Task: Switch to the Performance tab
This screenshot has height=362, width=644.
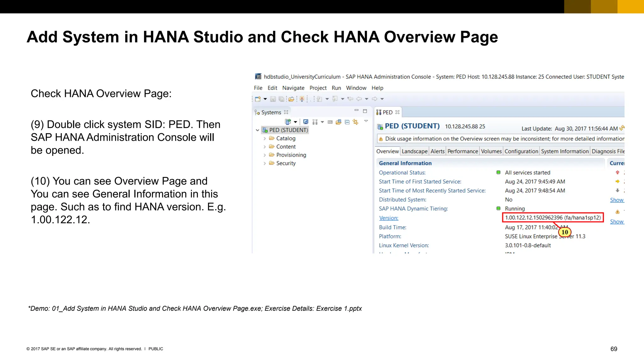Action: [x=463, y=151]
